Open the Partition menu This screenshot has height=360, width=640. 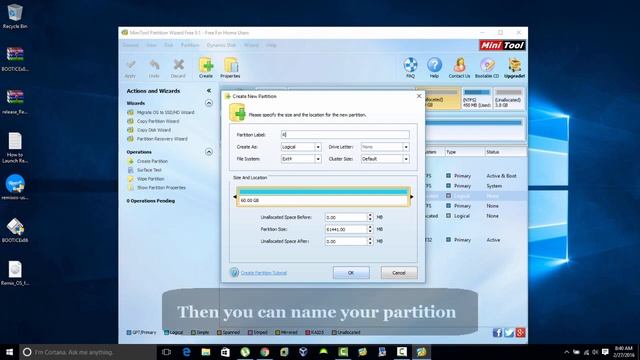click(x=190, y=45)
